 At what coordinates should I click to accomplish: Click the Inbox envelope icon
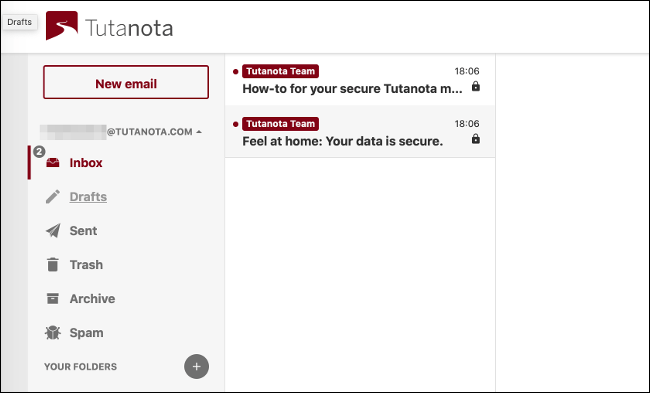pos(53,163)
